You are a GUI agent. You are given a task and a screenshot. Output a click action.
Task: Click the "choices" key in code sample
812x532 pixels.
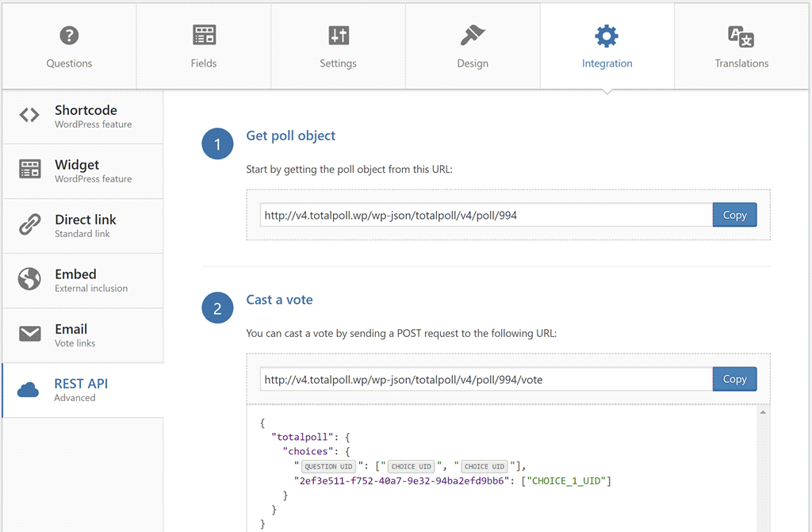(x=308, y=452)
